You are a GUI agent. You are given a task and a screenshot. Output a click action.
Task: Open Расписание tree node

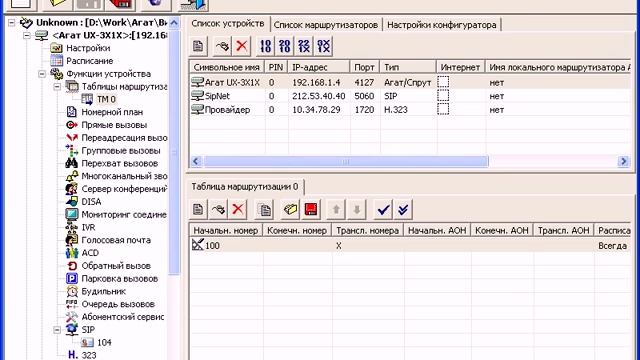(89, 61)
